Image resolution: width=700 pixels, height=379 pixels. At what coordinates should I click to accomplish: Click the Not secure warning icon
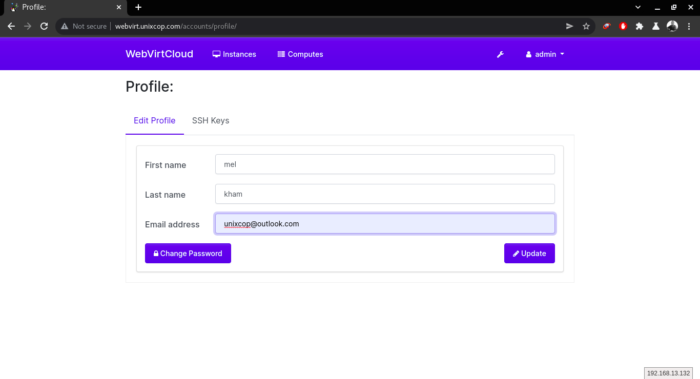65,26
